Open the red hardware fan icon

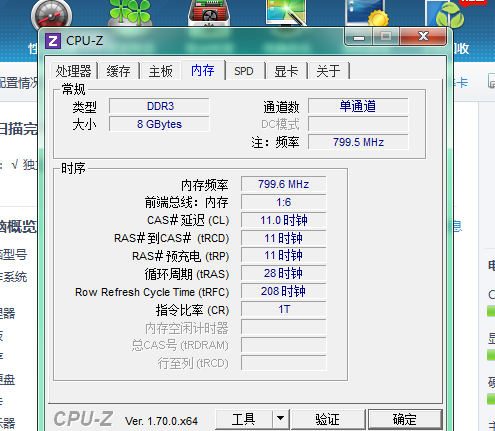tap(209, 13)
